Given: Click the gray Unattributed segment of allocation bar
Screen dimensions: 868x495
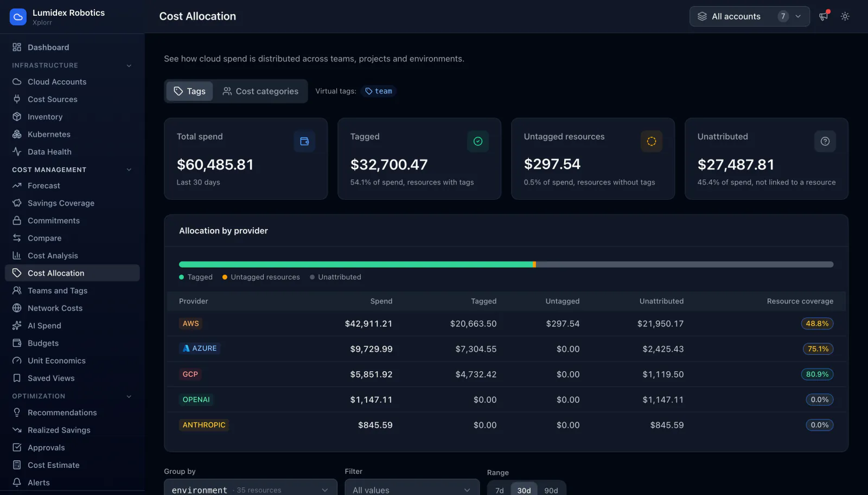Looking at the screenshot, I should [x=685, y=264].
